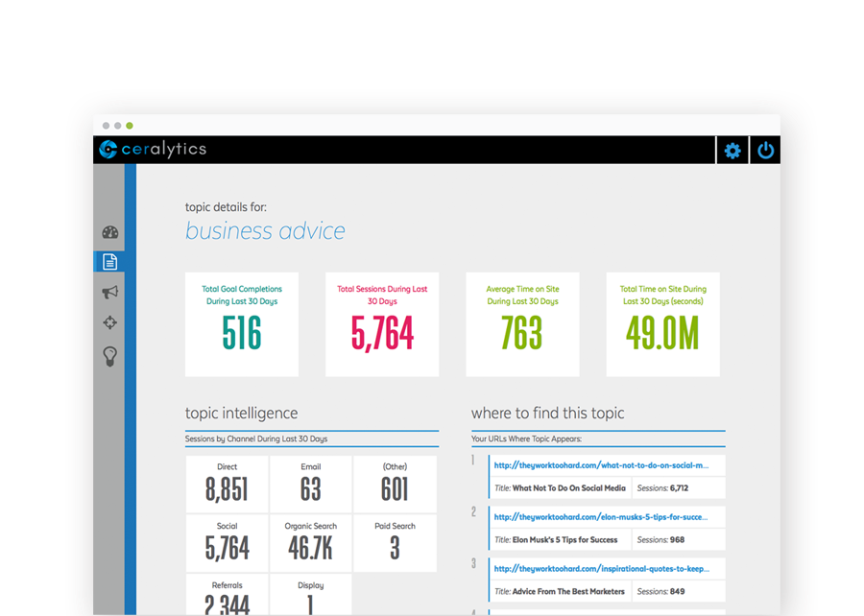Open the elon-musks-5-tips URL link

coord(602,516)
